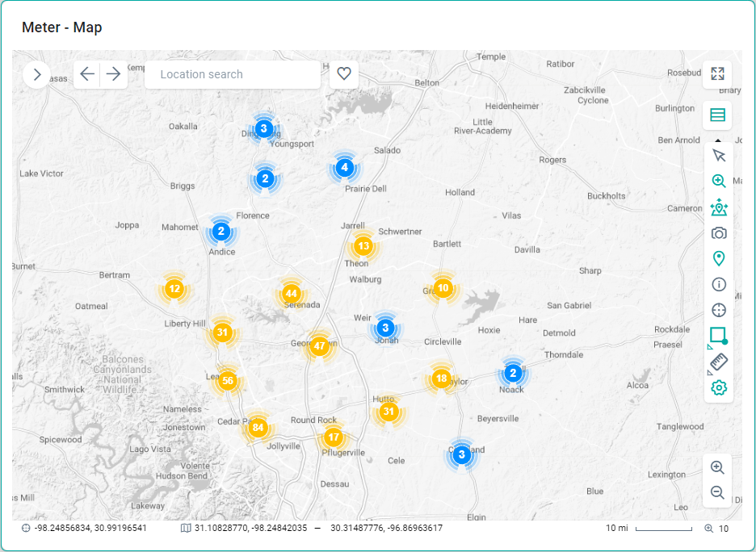Open map settings gear
Image resolution: width=756 pixels, height=552 pixels.
pyautogui.click(x=719, y=388)
